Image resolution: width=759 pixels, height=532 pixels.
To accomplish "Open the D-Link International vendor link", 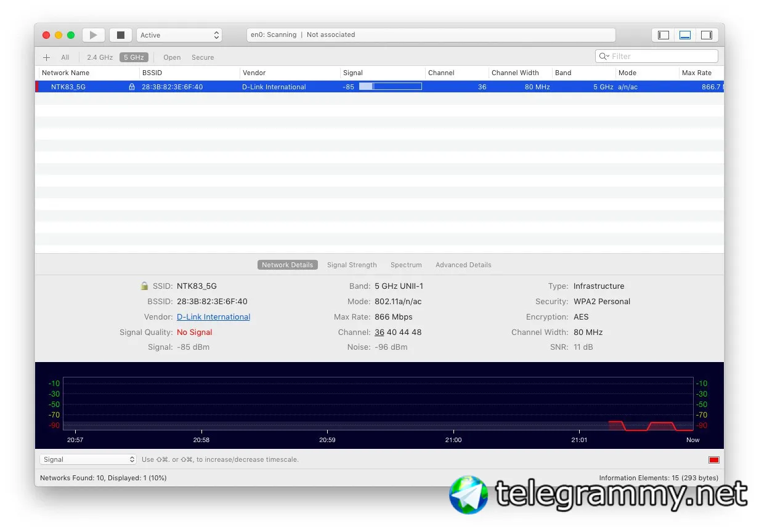I will click(213, 317).
